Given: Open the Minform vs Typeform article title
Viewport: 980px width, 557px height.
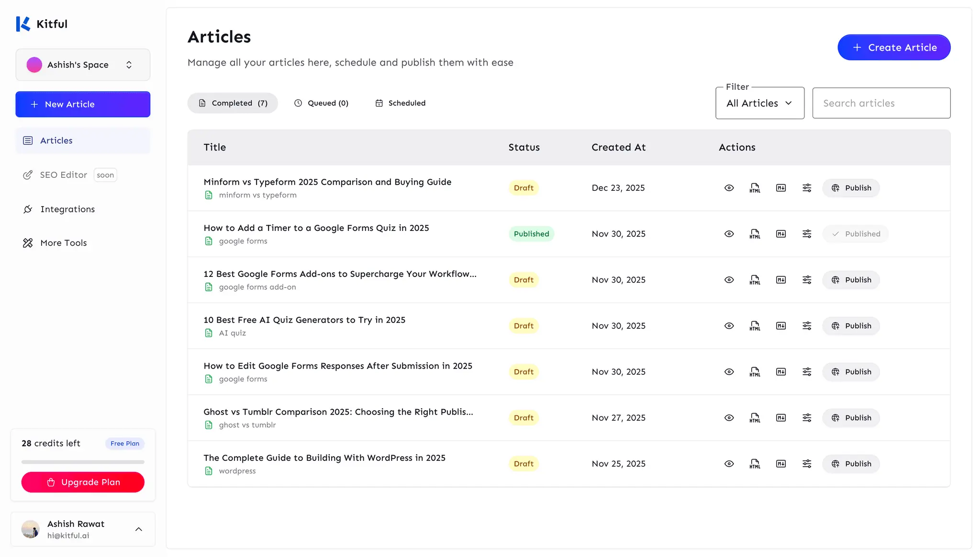Looking at the screenshot, I should pos(327,182).
